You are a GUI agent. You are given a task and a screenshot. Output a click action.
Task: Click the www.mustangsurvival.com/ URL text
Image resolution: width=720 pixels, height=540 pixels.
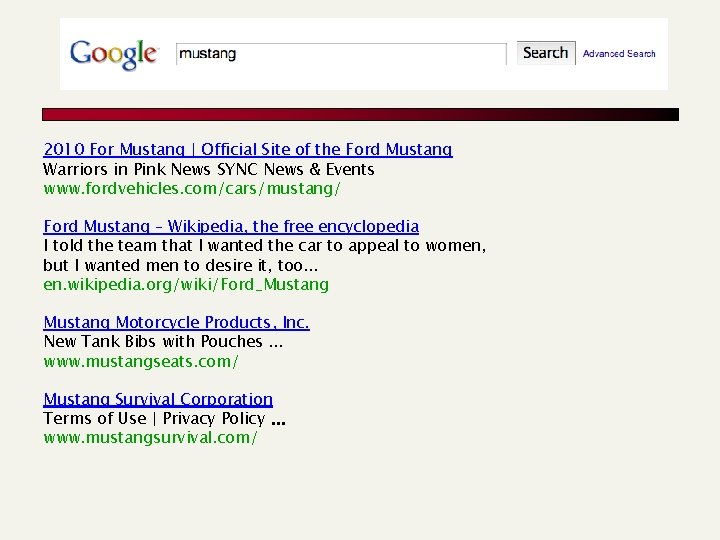(150, 438)
